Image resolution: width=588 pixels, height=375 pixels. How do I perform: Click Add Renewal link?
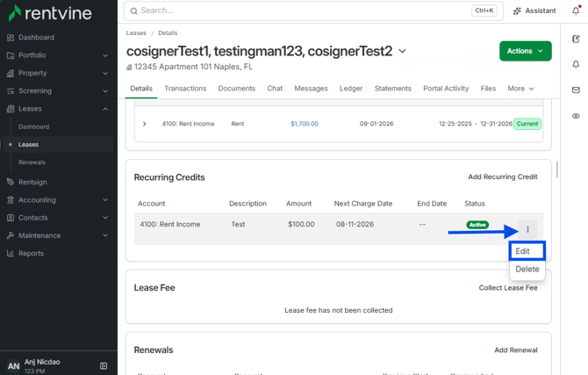click(x=516, y=350)
